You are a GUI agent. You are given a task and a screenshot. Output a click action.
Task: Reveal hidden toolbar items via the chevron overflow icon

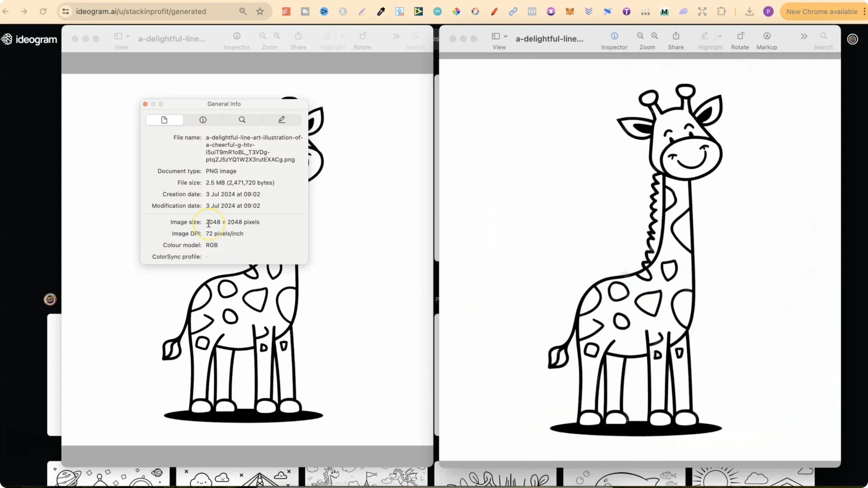point(396,36)
